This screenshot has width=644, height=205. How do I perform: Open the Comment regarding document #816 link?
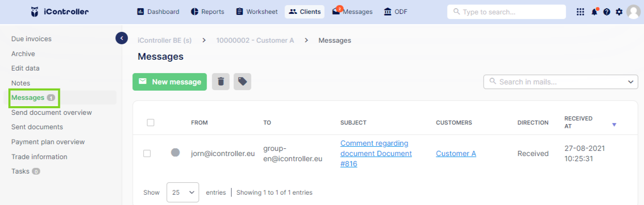376,153
